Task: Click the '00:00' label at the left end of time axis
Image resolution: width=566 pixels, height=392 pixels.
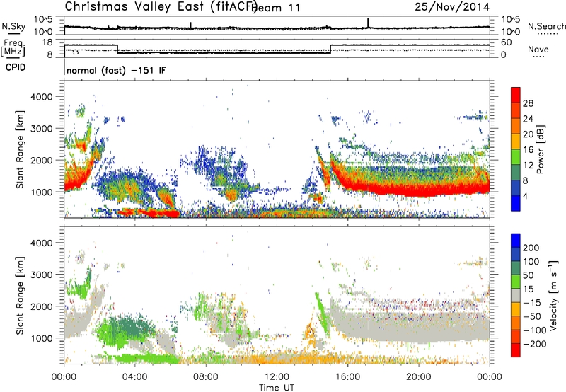Action: (x=64, y=377)
